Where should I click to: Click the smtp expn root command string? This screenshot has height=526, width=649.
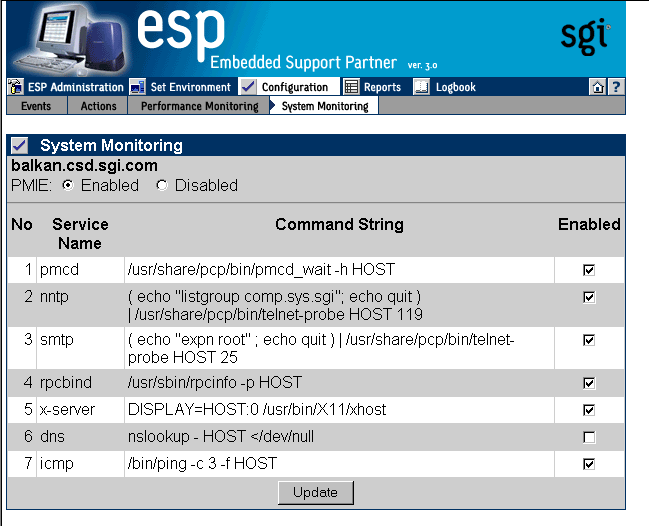pyautogui.click(x=321, y=348)
